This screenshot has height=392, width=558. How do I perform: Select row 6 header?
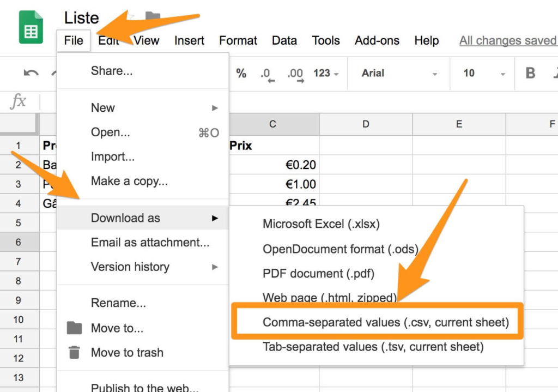tap(19, 243)
